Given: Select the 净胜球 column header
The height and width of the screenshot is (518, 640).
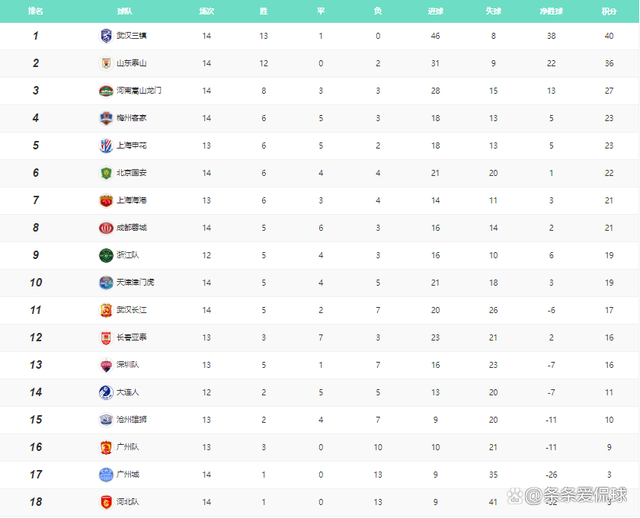Looking at the screenshot, I should pos(551,11).
